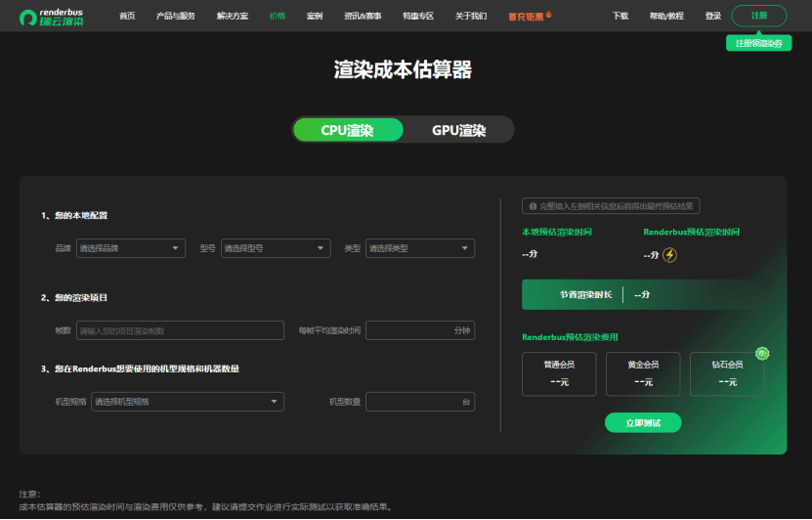This screenshot has height=520, width=812.
Task: Click the Renderbus logo
Action: tap(51, 17)
